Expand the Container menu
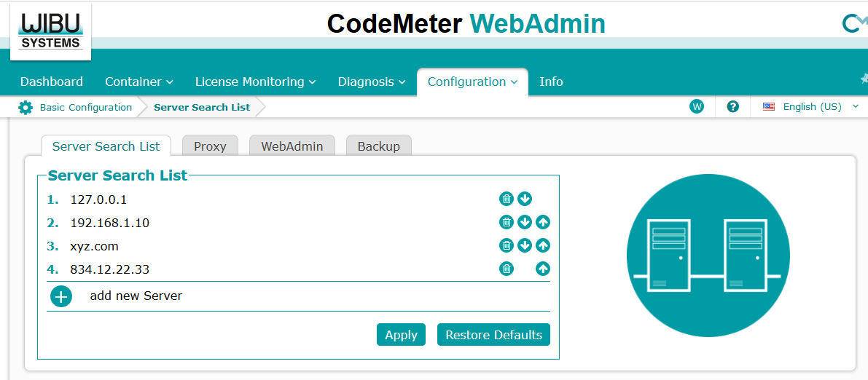868x380 pixels. [x=138, y=82]
